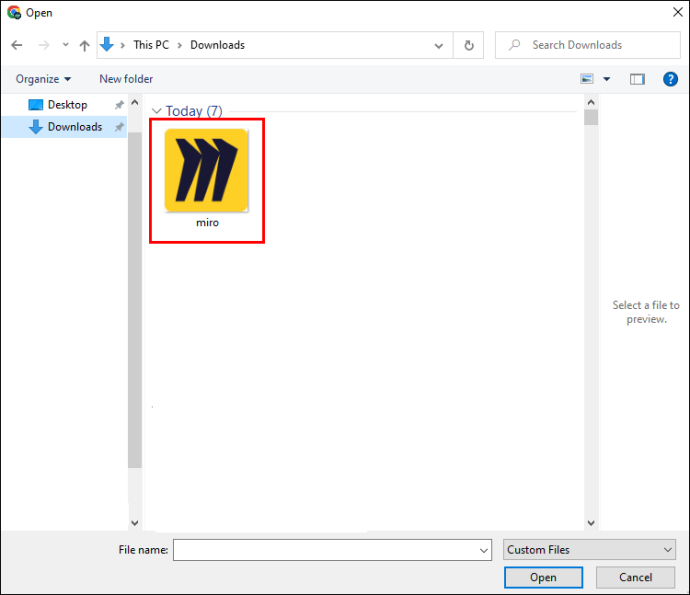Select Downloads in the navigation pane
690x595 pixels.
pyautogui.click(x=64, y=127)
